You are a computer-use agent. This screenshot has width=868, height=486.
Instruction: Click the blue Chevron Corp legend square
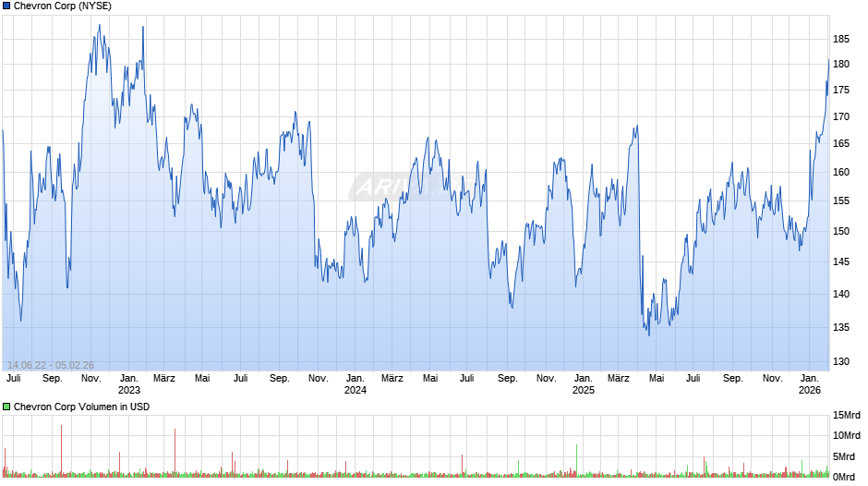[x=6, y=6]
